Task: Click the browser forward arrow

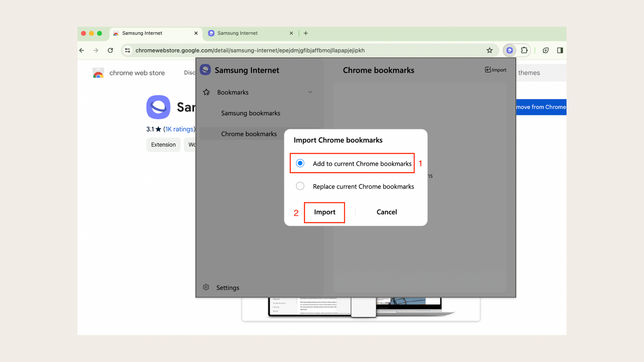Action: click(x=96, y=50)
